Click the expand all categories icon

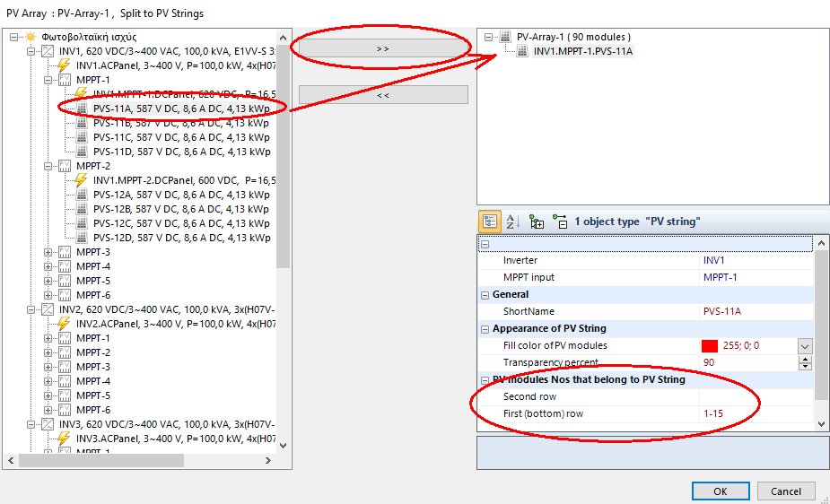(x=537, y=221)
